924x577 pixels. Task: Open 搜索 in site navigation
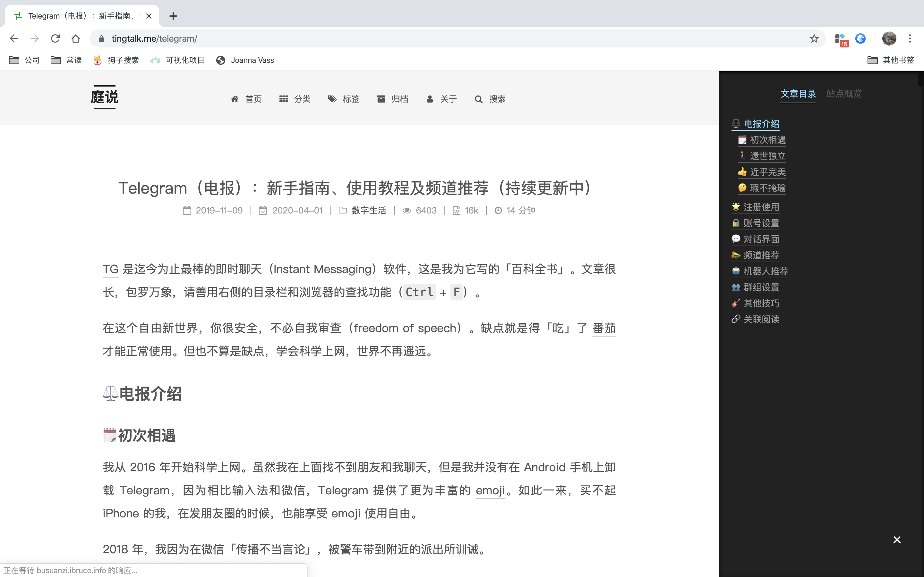point(490,99)
